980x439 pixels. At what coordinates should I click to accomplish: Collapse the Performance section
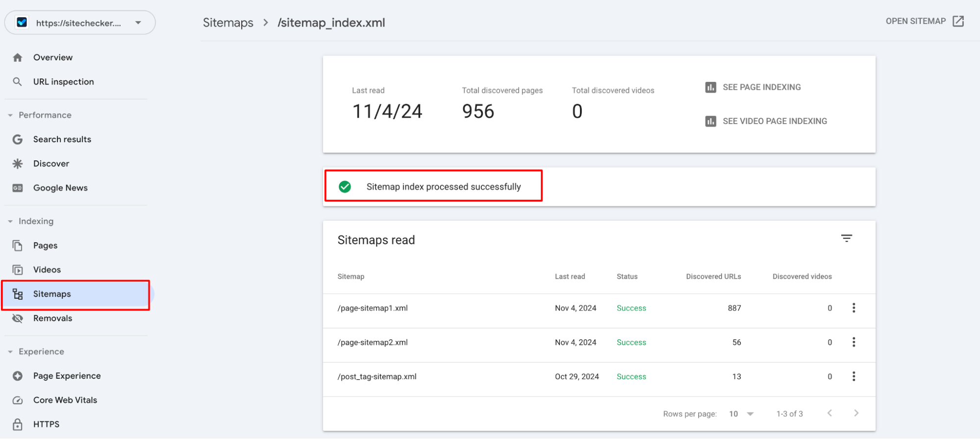click(x=10, y=115)
